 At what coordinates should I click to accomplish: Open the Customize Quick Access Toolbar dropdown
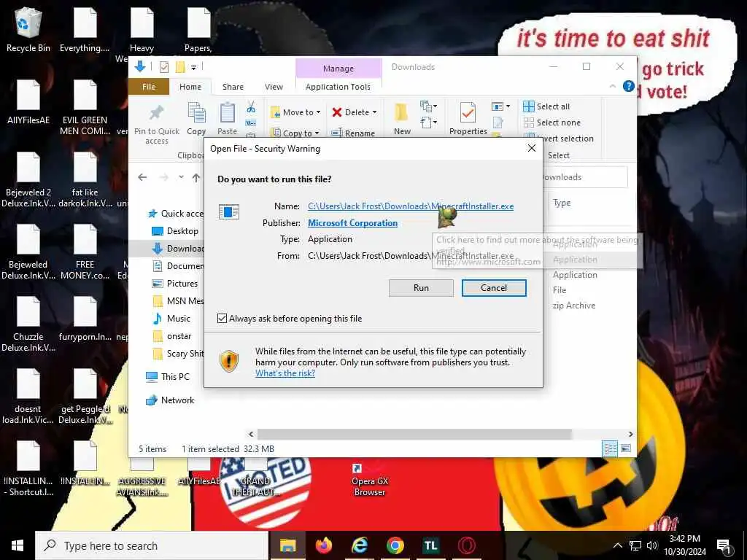(193, 68)
